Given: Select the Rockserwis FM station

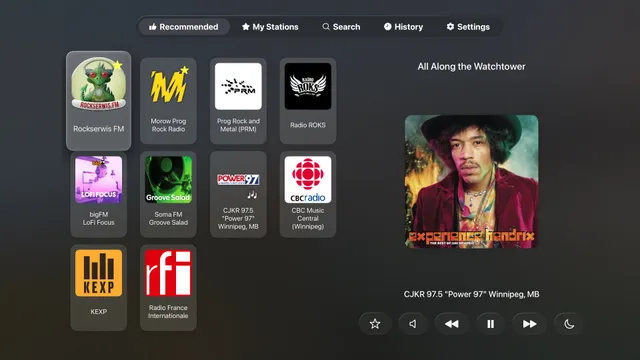Looking at the screenshot, I should point(98,100).
